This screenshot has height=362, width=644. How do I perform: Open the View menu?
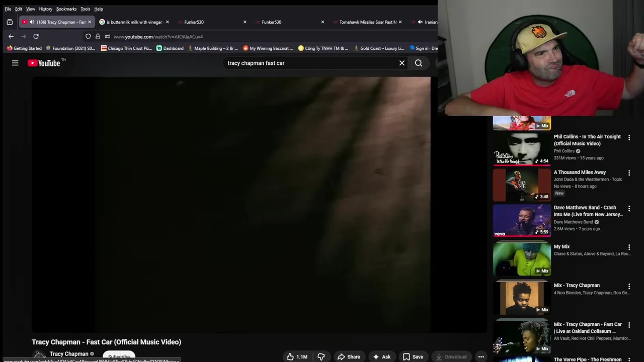(x=31, y=9)
